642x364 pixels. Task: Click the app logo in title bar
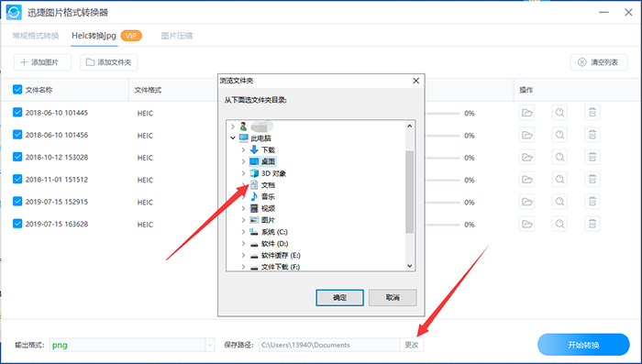14,12
